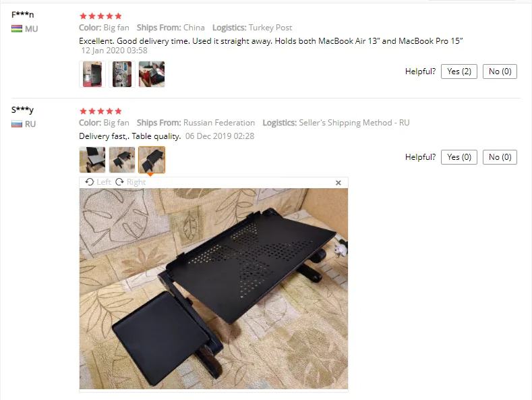This screenshot has width=532, height=400.
Task: Click the Russian flag icon next to RU
Action: 17,124
